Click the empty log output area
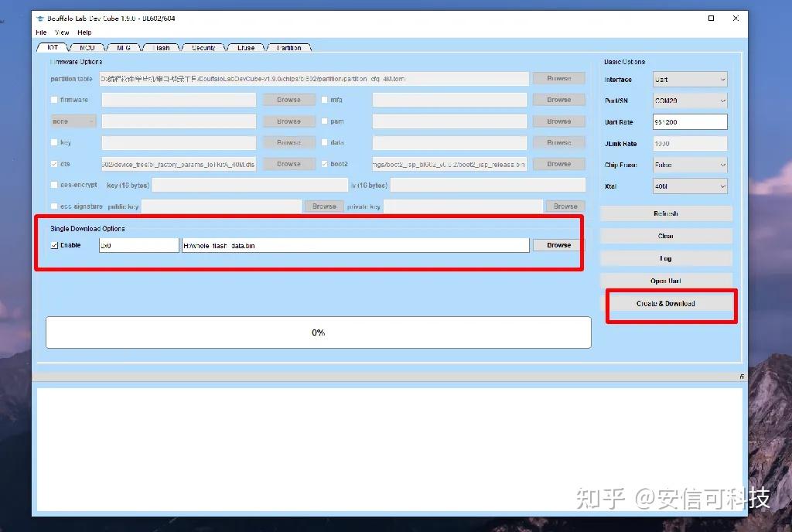The image size is (792, 532). pos(389,449)
